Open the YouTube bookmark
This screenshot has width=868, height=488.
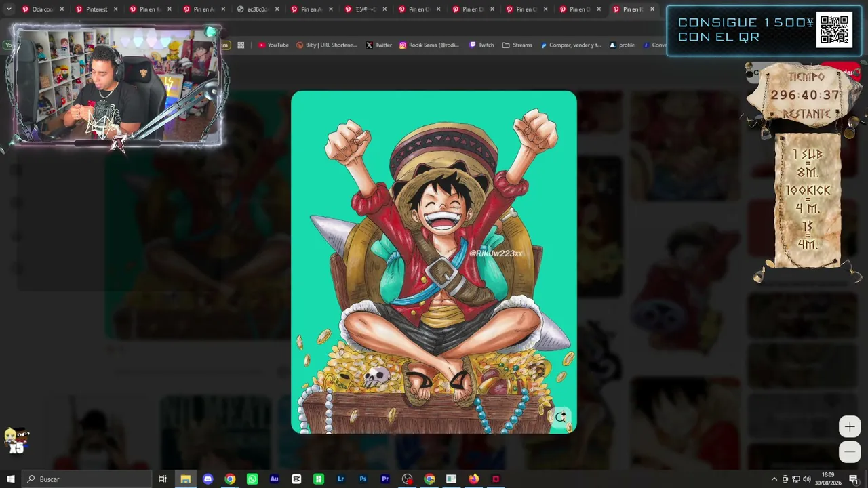(x=273, y=45)
